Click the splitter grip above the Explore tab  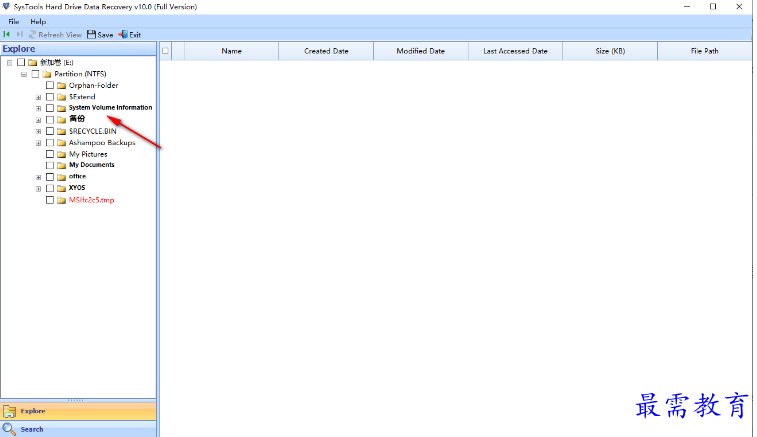[x=76, y=400]
